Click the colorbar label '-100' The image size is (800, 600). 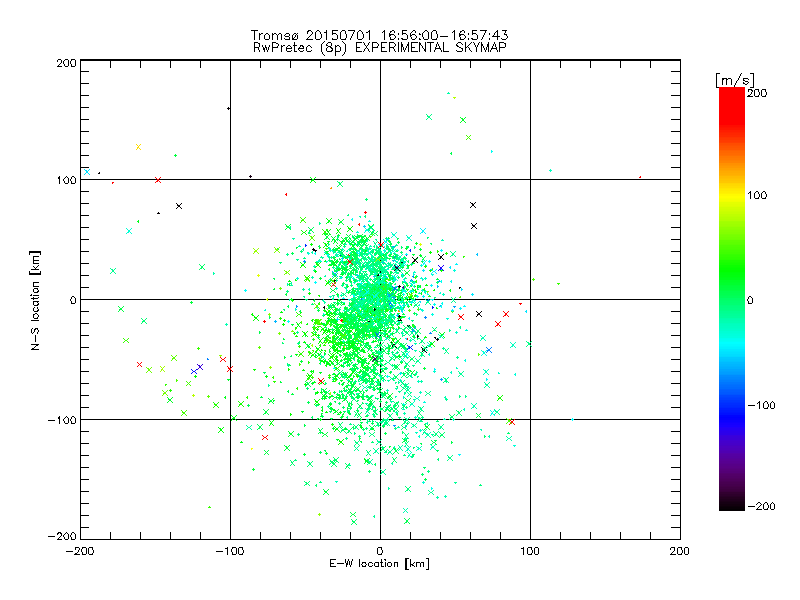[761, 406]
